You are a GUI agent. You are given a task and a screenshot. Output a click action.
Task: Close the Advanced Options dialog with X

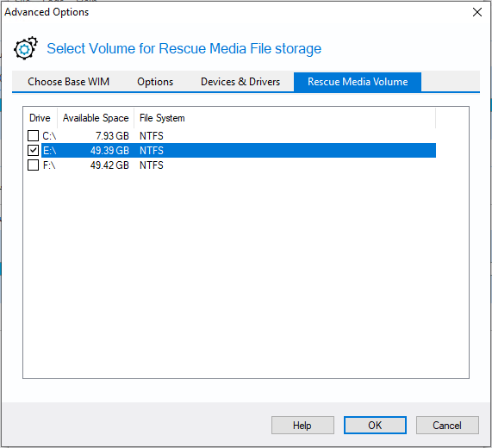(x=477, y=12)
